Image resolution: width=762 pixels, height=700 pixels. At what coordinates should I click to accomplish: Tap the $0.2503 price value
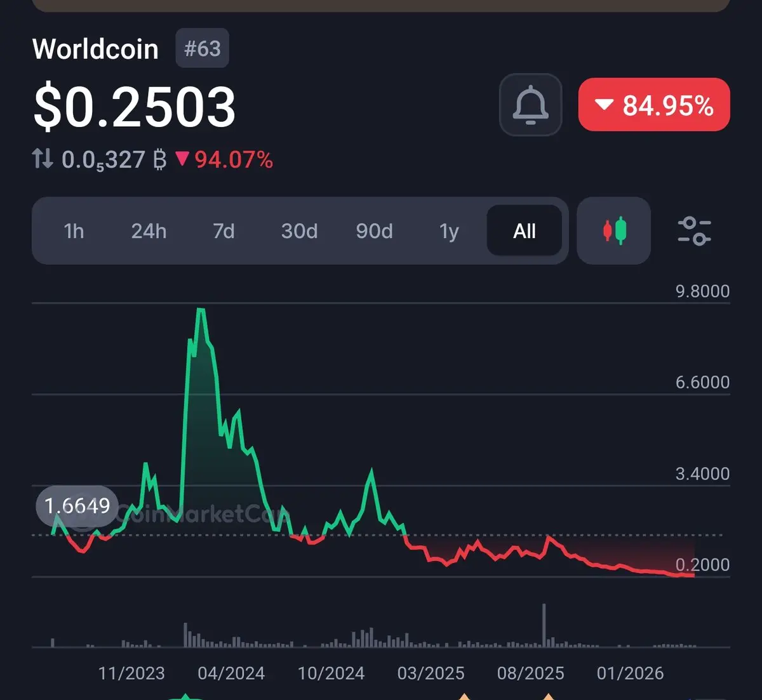(135, 107)
